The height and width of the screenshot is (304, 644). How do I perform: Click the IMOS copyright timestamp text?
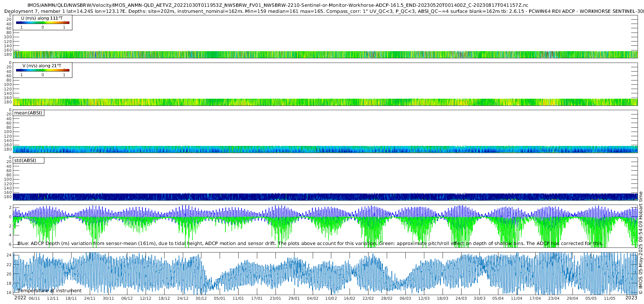click(x=641, y=243)
